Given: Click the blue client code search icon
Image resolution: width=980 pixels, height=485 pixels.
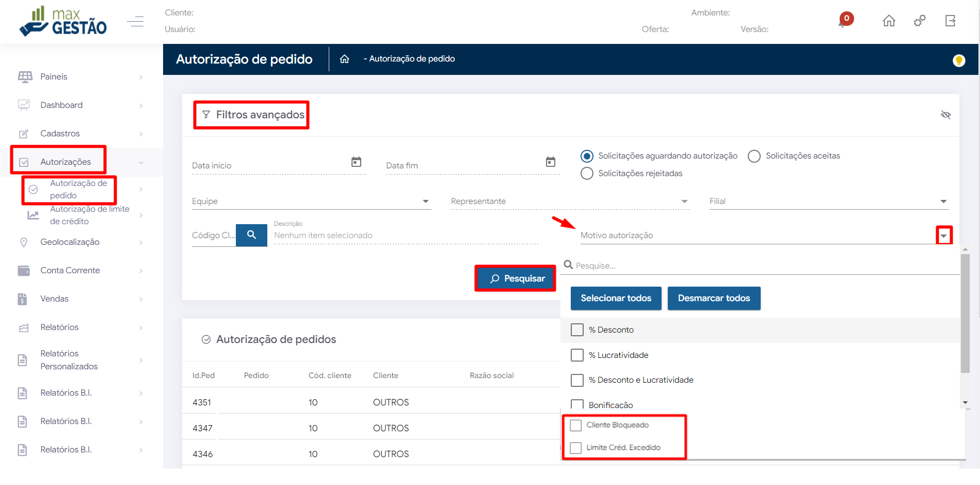Looking at the screenshot, I should point(251,235).
